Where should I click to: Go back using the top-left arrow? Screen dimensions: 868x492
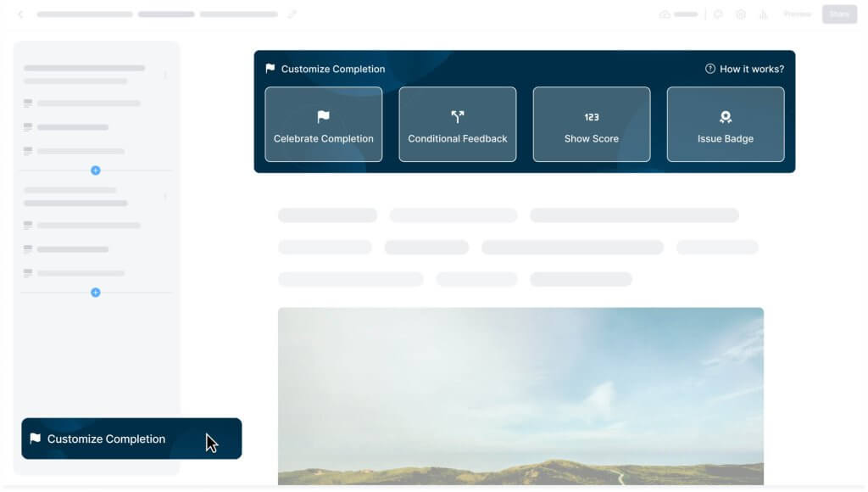(x=20, y=14)
